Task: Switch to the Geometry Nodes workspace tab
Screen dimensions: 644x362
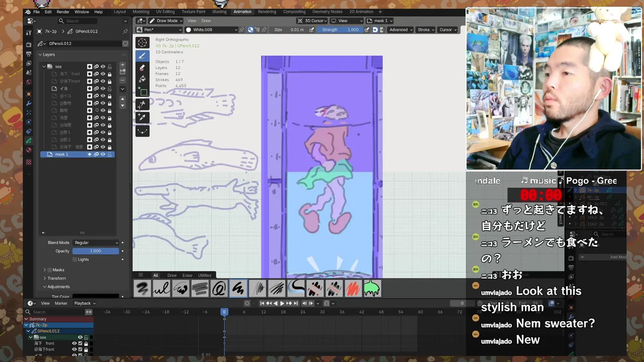Action: pyautogui.click(x=327, y=12)
